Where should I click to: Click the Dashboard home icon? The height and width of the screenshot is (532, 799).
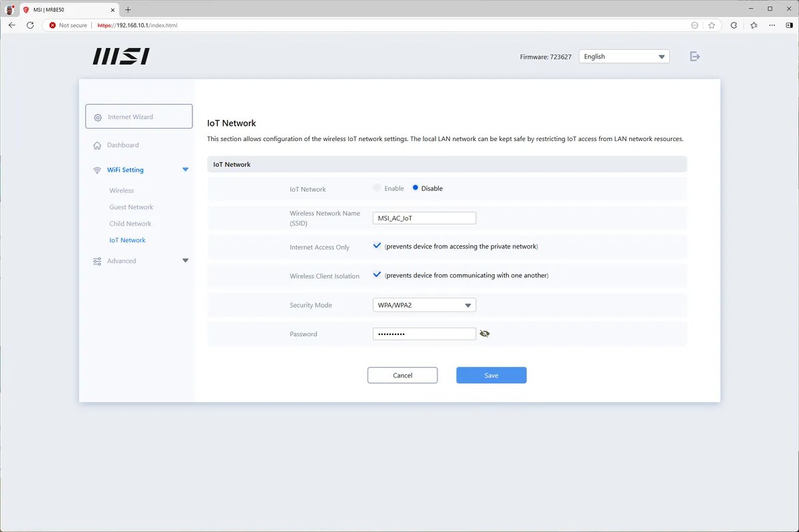pos(97,145)
